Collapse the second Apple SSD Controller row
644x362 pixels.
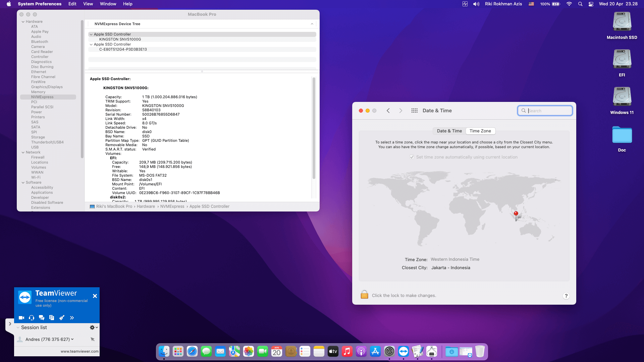[91, 44]
